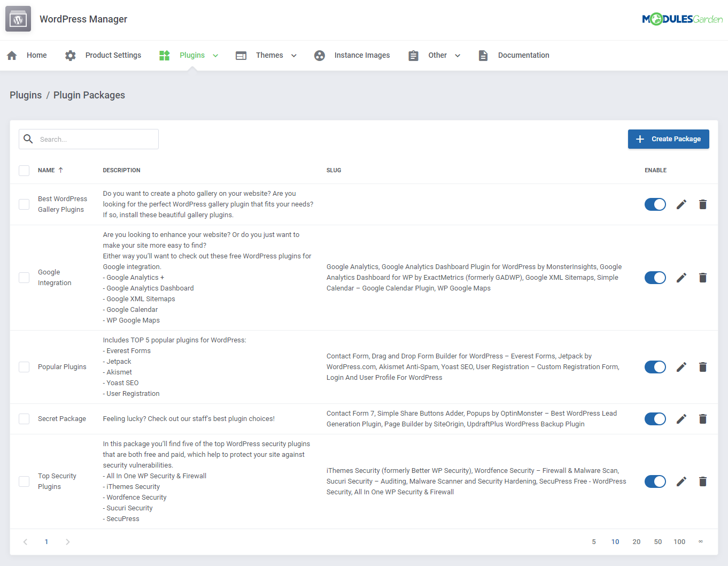The image size is (728, 566).
Task: Open the Plugin Packages breadcrumb link
Action: [x=89, y=95]
